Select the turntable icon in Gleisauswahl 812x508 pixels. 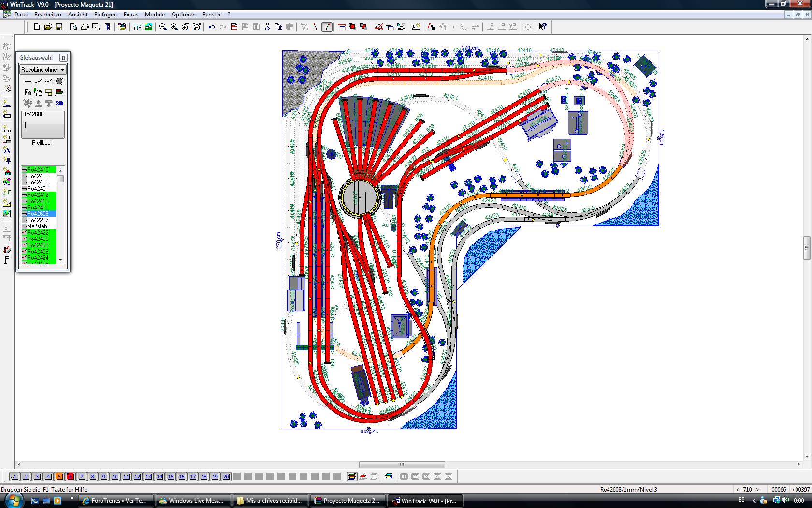tap(59, 81)
